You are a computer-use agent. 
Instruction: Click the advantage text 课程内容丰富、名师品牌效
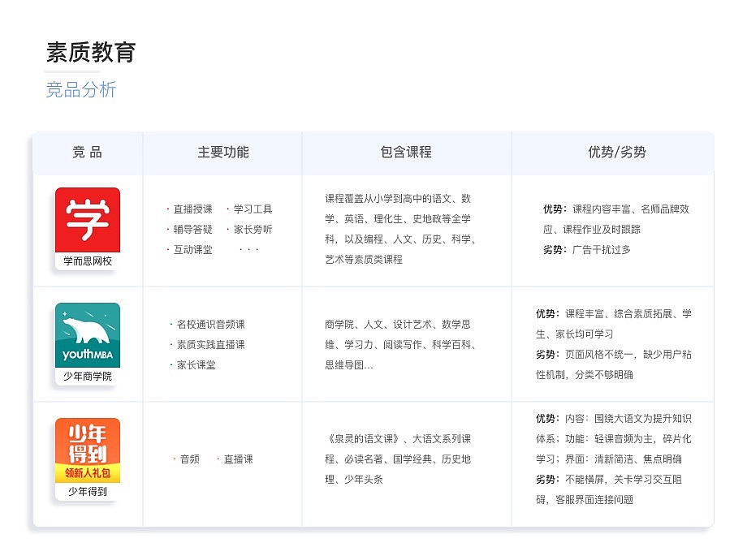pos(631,209)
